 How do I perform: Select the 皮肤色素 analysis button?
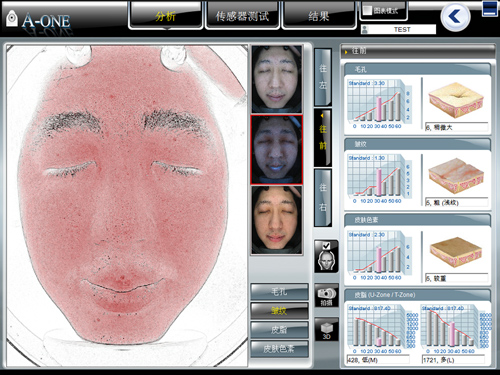pyautogui.click(x=279, y=349)
